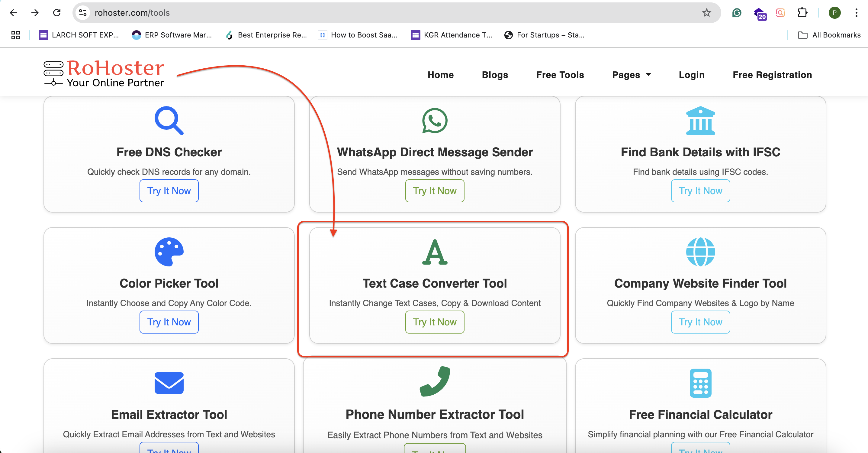868x453 pixels.
Task: Open the Blogs nav item
Action: (x=495, y=75)
